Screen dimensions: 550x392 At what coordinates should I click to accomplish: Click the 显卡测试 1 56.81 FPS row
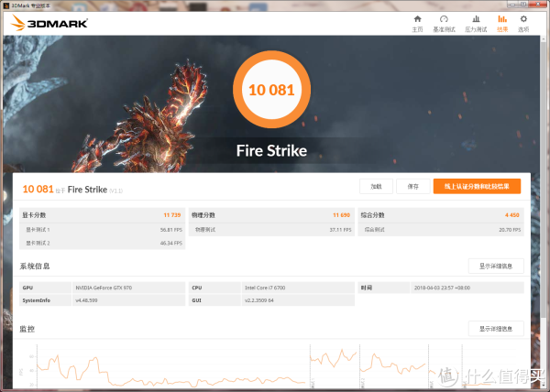click(x=102, y=230)
